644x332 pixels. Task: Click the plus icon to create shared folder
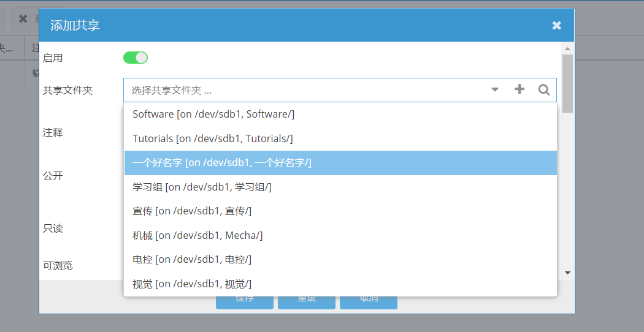coord(519,89)
